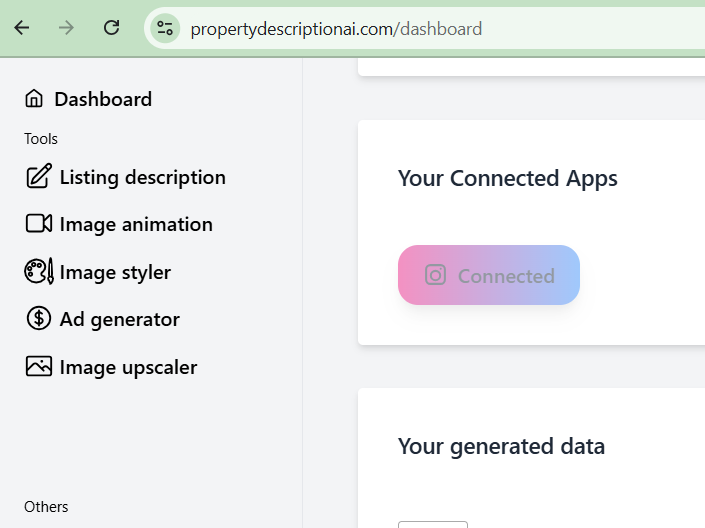The width and height of the screenshot is (705, 528).
Task: Go forward to the next page
Action: pyautogui.click(x=67, y=28)
